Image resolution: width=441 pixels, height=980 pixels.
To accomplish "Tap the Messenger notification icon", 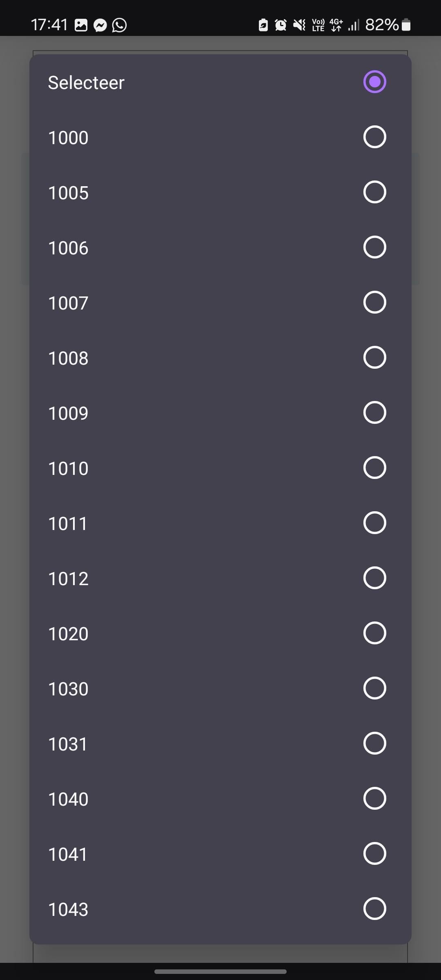I will (100, 25).
